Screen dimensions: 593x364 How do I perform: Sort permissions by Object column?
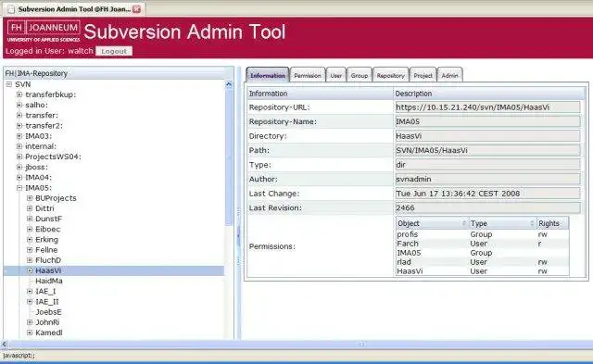[x=432, y=223]
